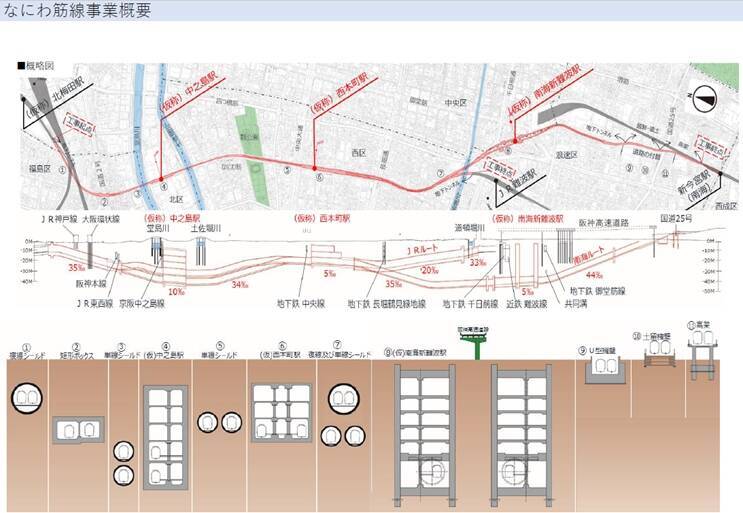
Task: Click the 阪神本線 label
Action: tap(91, 284)
